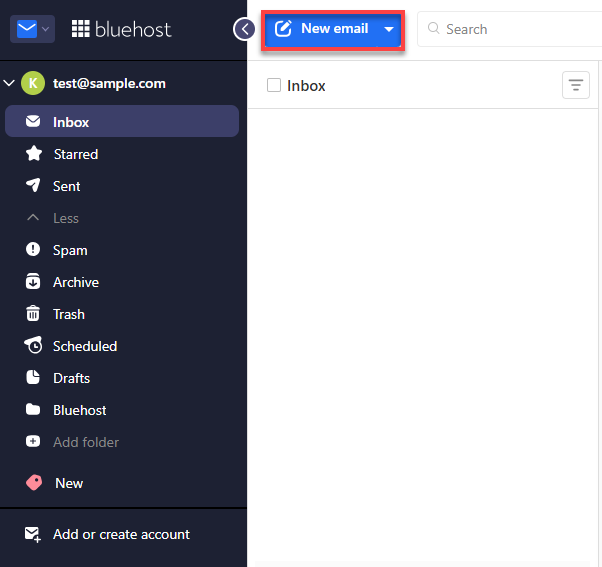Image resolution: width=602 pixels, height=567 pixels.
Task: Open the mail app switcher dropdown arrow
Action: point(45,29)
